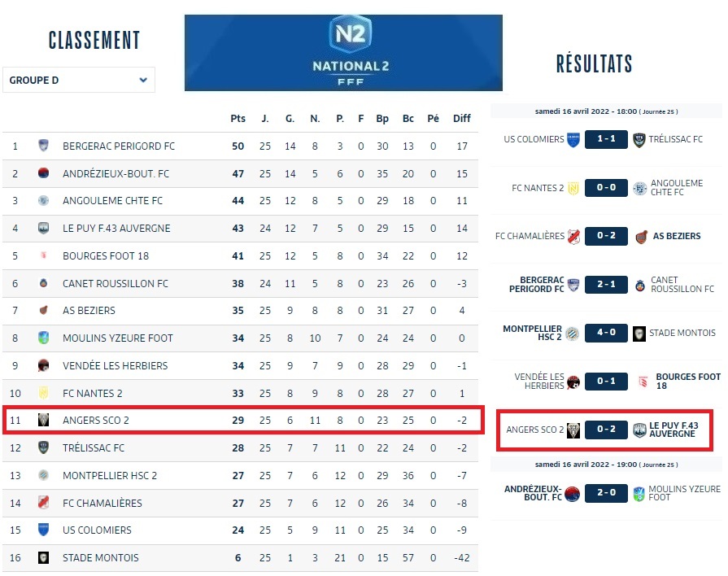Select the Résultats heading
The width and height of the screenshot is (728, 576).
click(x=594, y=64)
